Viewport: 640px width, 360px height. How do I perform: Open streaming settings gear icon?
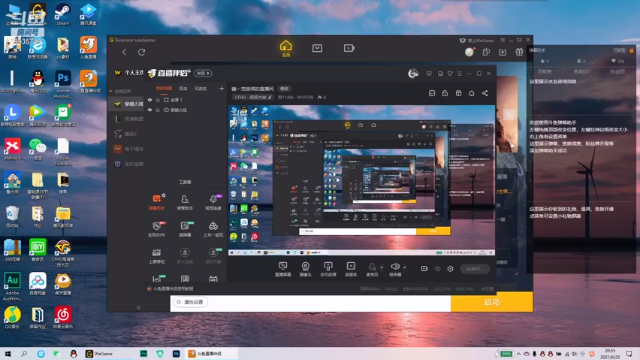click(x=450, y=269)
